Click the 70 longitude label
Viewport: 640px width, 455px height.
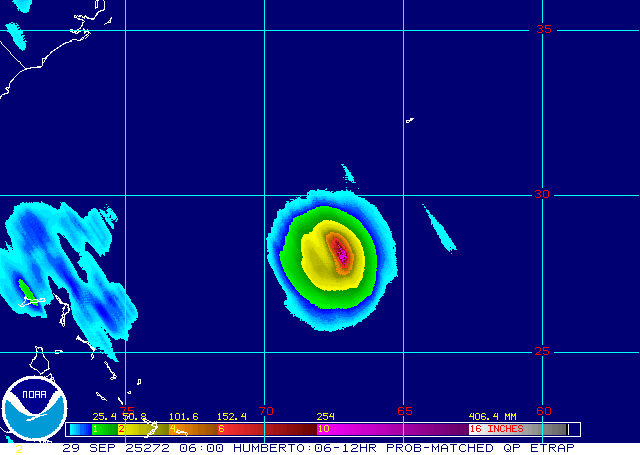point(265,410)
